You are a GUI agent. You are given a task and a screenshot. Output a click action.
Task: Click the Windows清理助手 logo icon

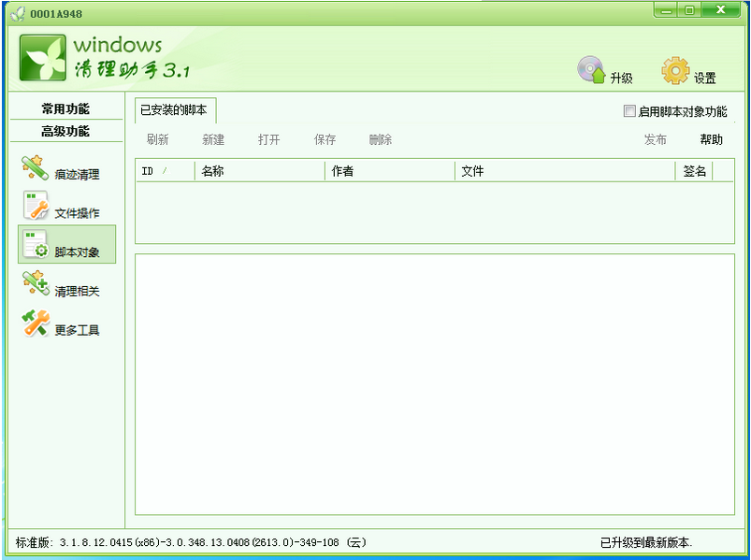pos(43,57)
